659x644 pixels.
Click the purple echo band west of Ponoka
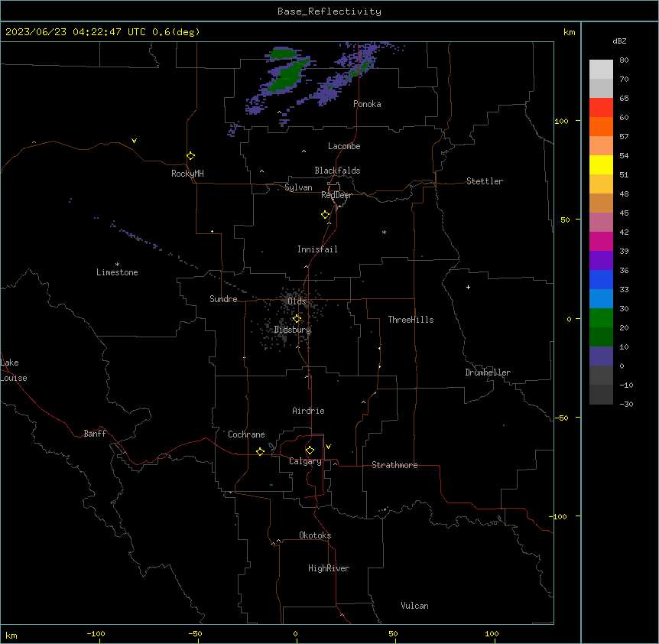coord(336,82)
